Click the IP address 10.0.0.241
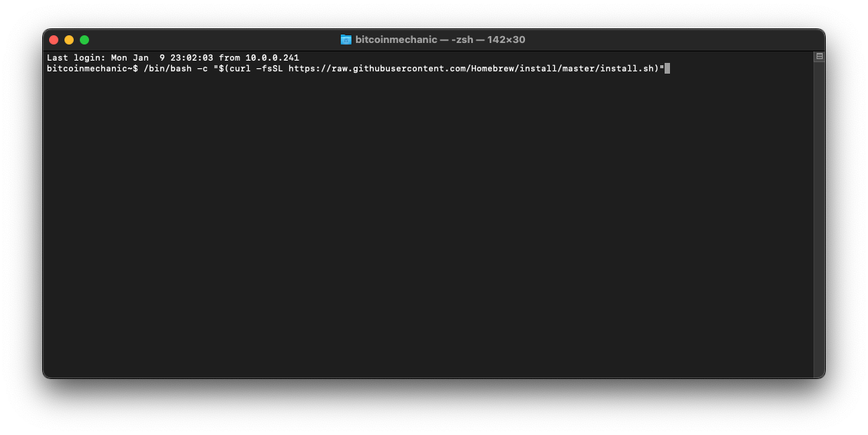868x435 pixels. coord(272,58)
